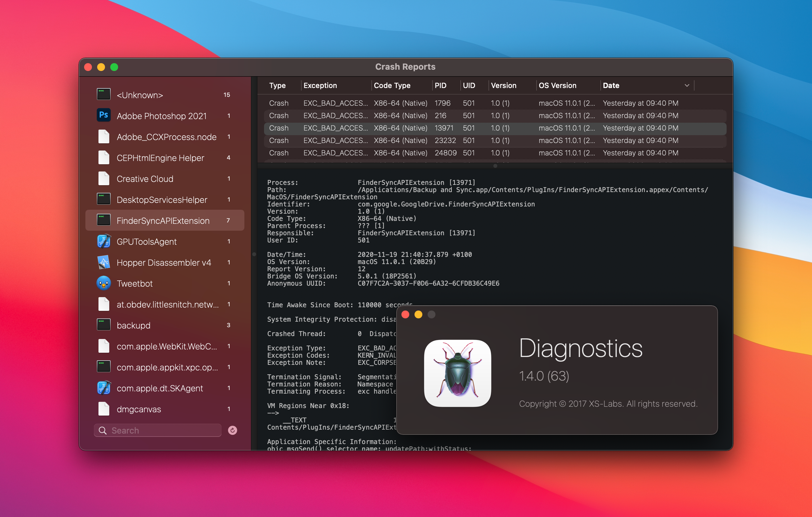Select the backupd terminal exec icon
The height and width of the screenshot is (517, 812).
(103, 325)
